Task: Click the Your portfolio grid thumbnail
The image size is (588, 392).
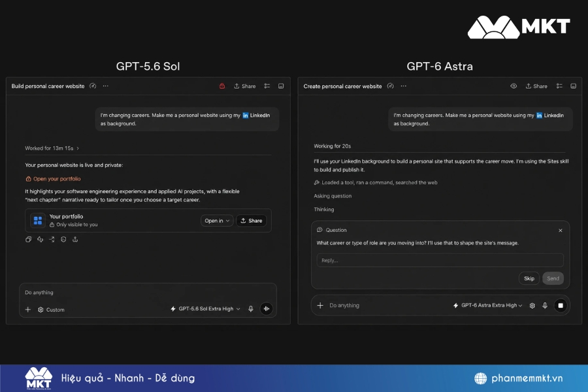Action: 37,220
